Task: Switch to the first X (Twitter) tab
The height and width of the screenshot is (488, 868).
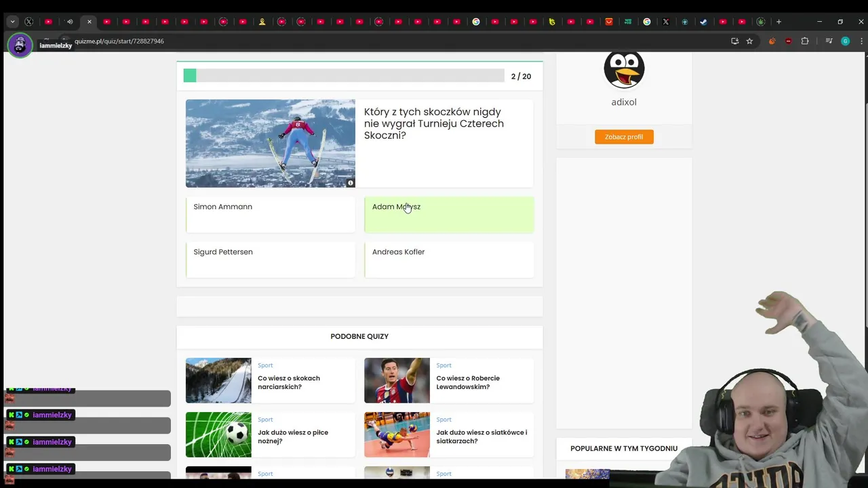Action: pos(28,22)
